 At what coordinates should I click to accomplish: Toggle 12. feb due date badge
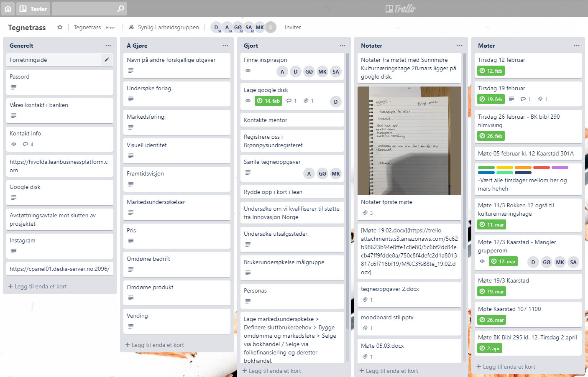[x=491, y=71]
